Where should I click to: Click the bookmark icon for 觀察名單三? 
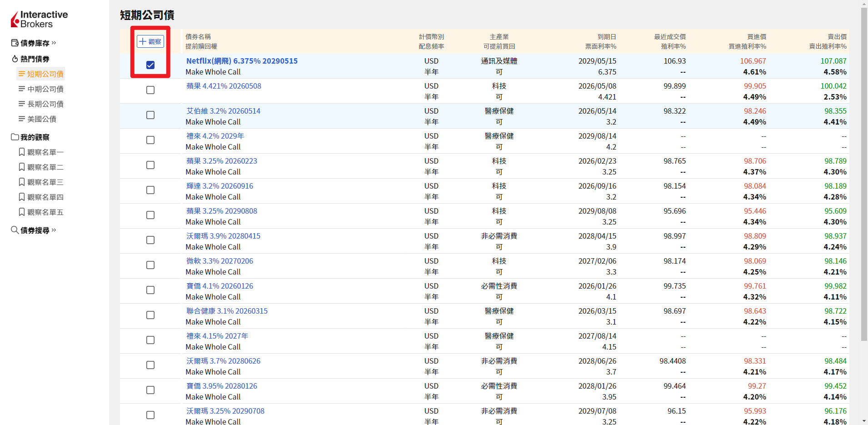click(21, 182)
